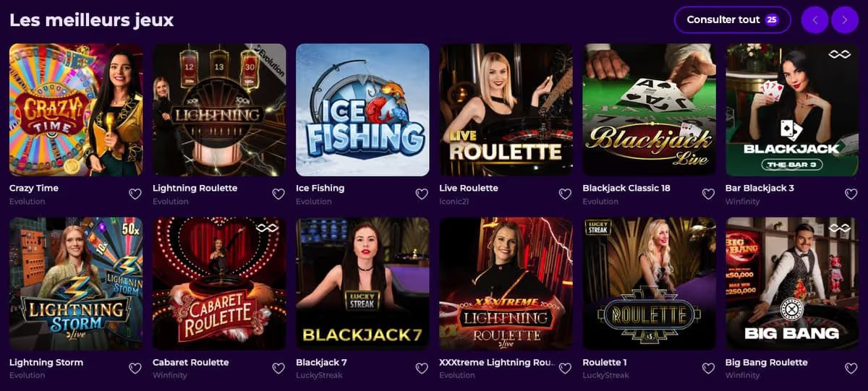
Task: Favorite Cabaret Roulette using its heart
Action: [x=278, y=369]
